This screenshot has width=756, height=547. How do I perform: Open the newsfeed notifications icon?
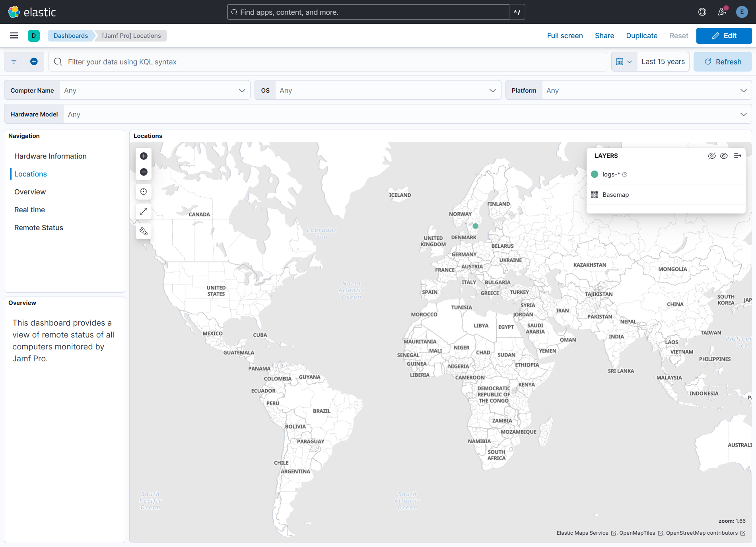pos(722,12)
